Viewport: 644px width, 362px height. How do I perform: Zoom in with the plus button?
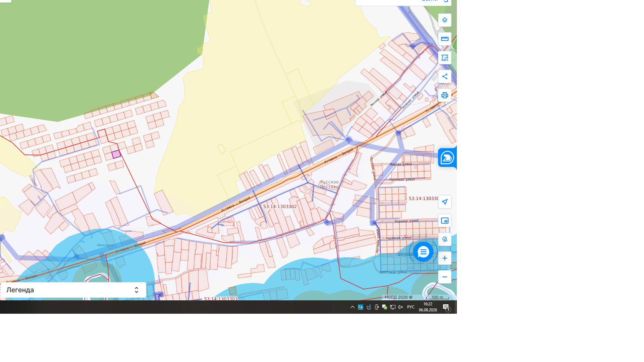coord(444,258)
